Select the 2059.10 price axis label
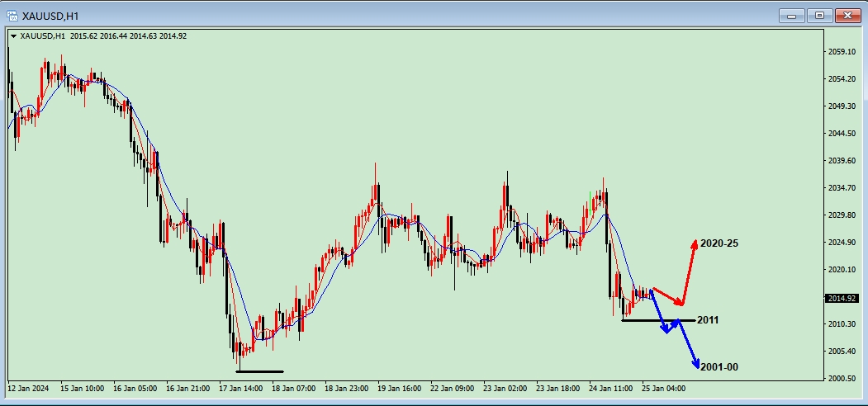 (x=842, y=52)
